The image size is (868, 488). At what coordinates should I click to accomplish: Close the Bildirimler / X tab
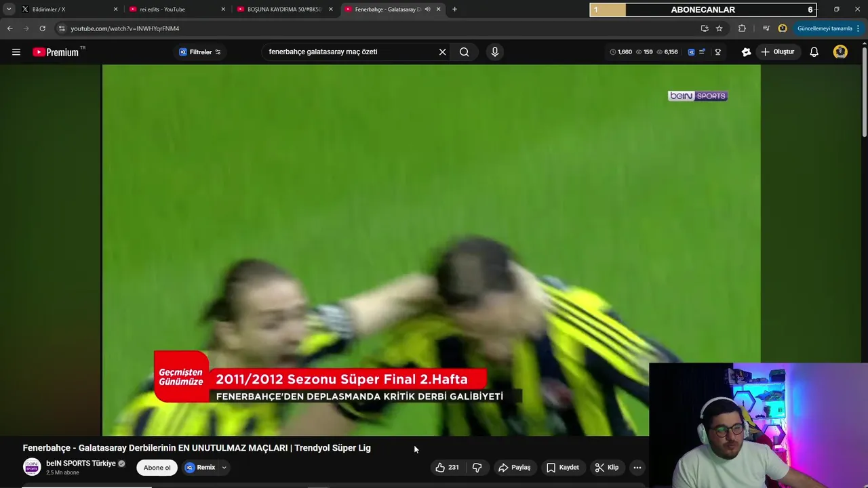[x=115, y=9]
